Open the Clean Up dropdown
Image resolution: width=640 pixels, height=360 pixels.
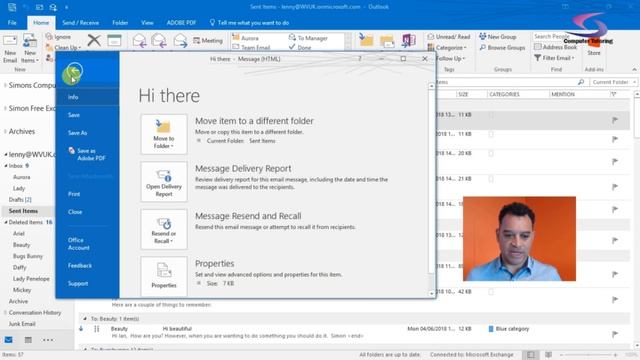tap(64, 47)
